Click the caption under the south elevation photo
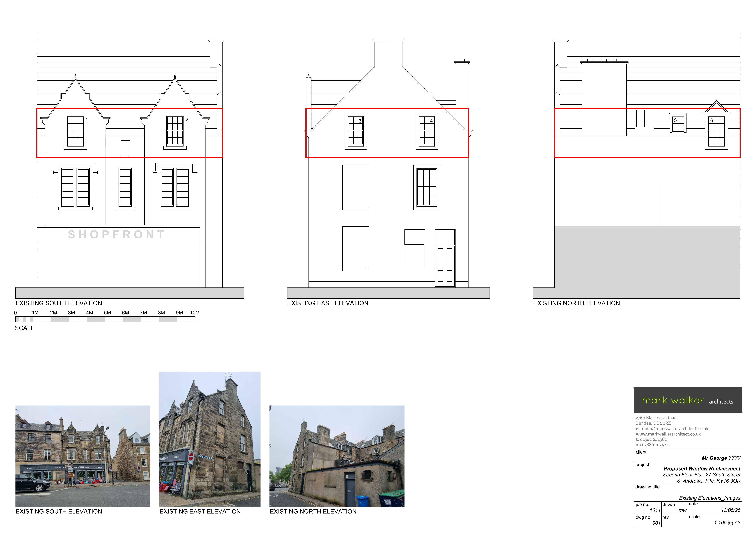 coord(59,512)
